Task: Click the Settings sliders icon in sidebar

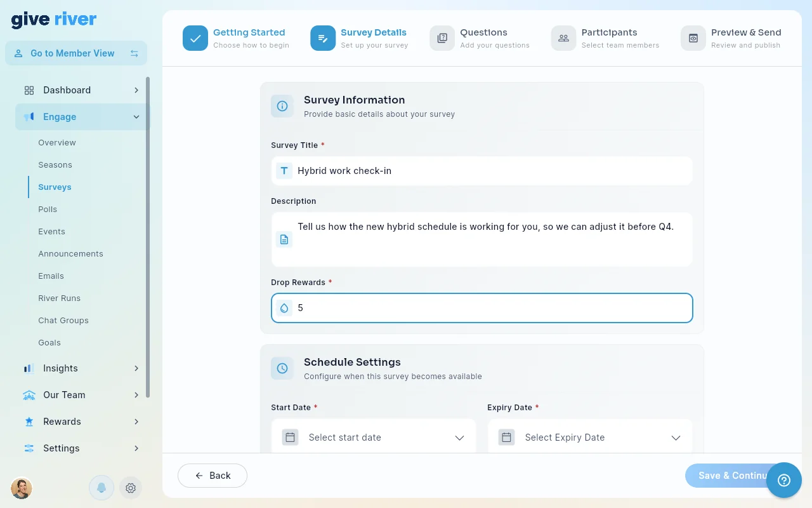Action: pos(29,448)
